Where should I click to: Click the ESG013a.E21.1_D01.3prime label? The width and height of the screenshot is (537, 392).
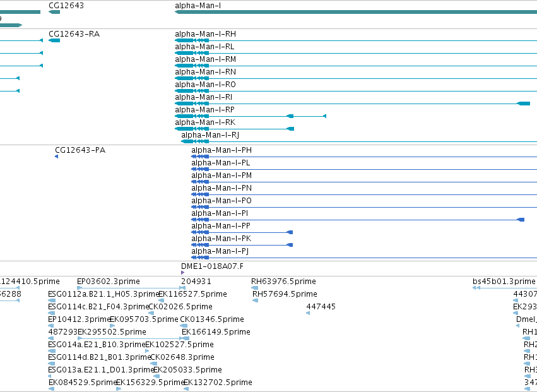pos(102,370)
